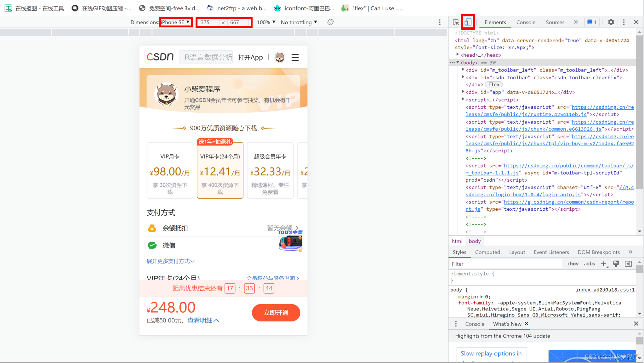644x363 pixels.
Task: Open the DOM Breakpoints tab
Action: [599, 252]
